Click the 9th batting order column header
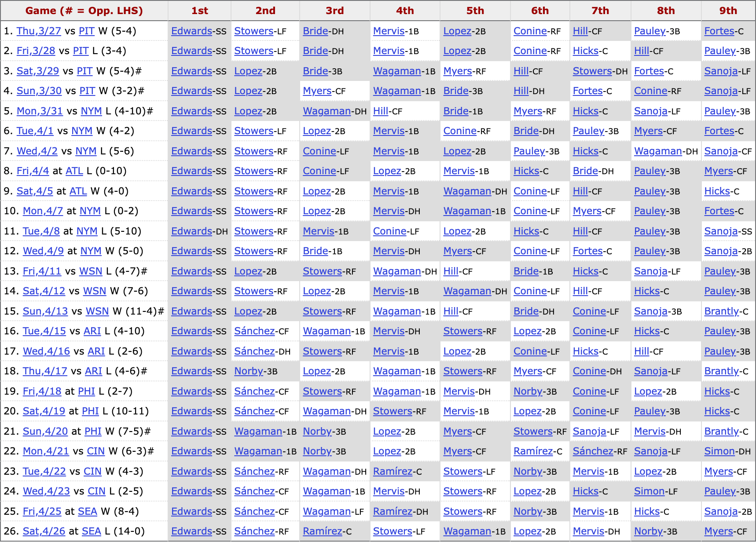This screenshot has width=756, height=542. click(728, 11)
